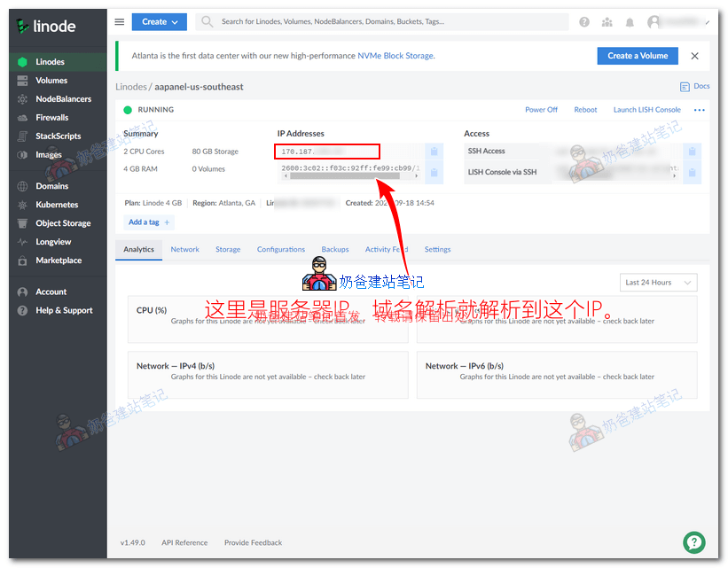The image size is (728, 568).
Task: Open the Last 24 Hours dropdown
Action: 658,283
